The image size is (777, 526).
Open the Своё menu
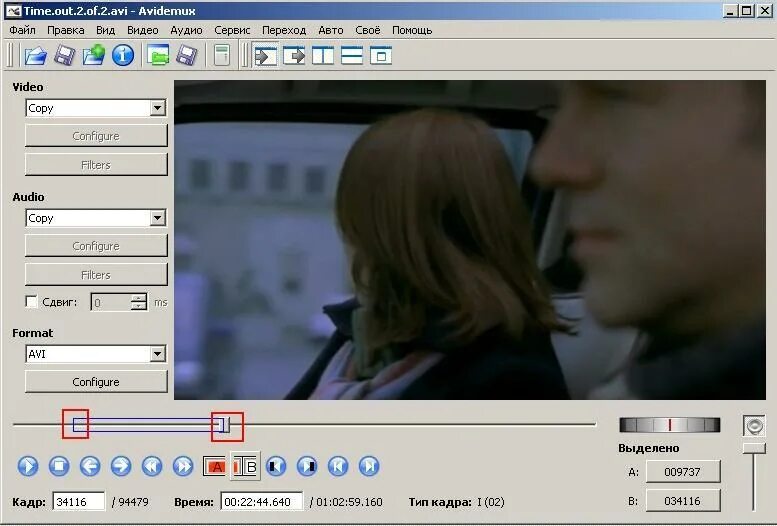(x=368, y=30)
